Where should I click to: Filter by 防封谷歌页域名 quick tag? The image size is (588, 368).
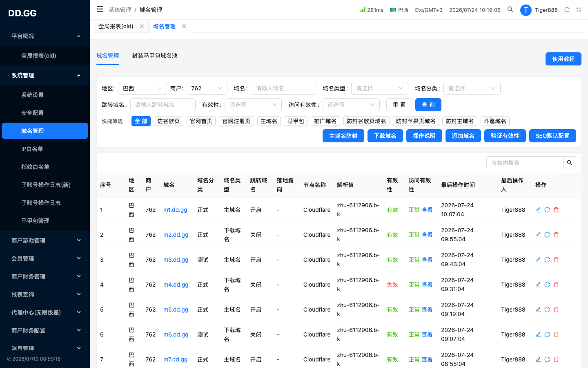pos(366,121)
